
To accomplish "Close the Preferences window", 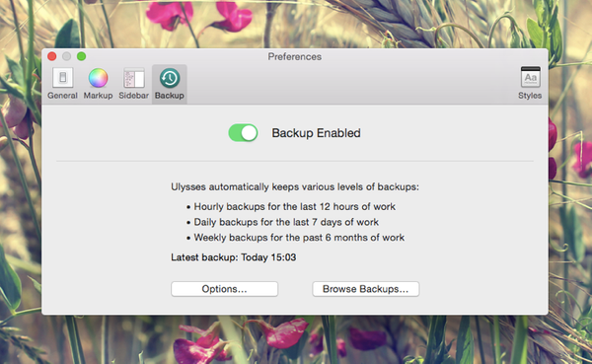I will [52, 56].
